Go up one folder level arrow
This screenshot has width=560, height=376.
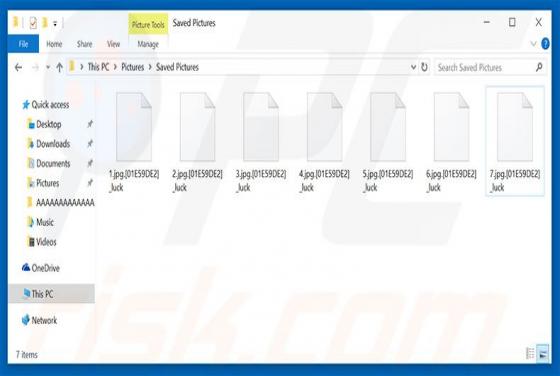click(60, 67)
